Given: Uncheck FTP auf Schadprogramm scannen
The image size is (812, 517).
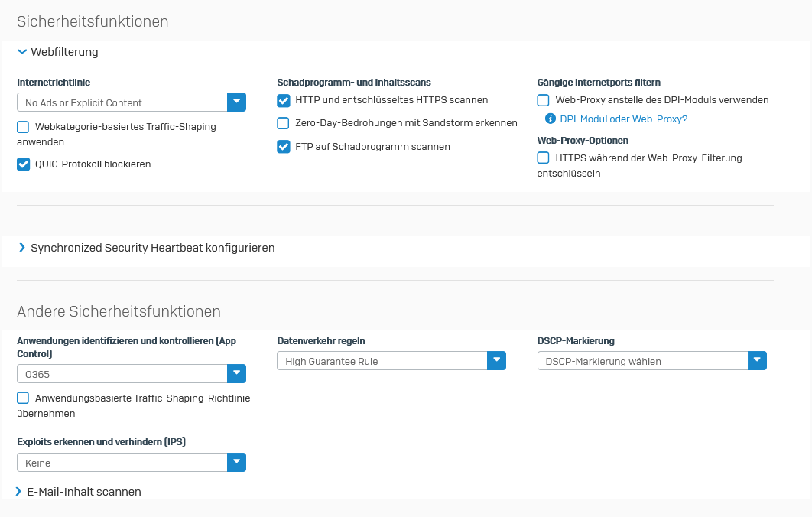Looking at the screenshot, I should pyautogui.click(x=283, y=147).
